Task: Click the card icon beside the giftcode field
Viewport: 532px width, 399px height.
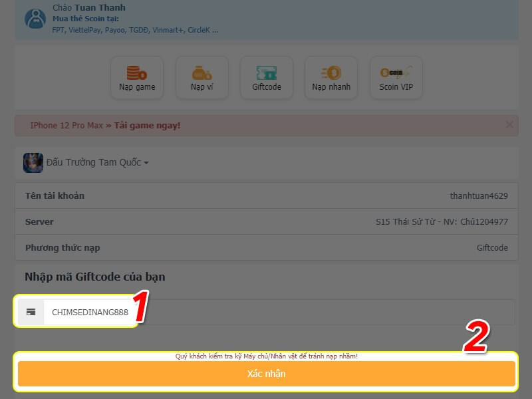Action: tap(31, 312)
